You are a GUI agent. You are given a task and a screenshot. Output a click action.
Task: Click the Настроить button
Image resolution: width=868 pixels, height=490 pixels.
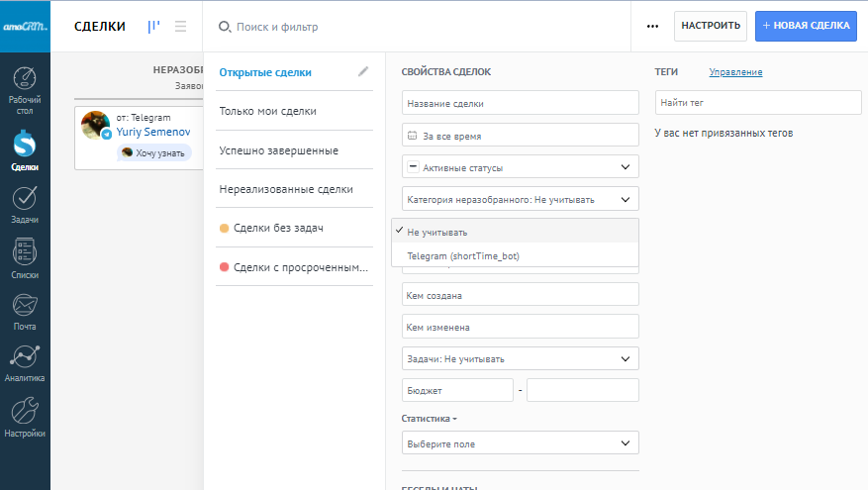(710, 26)
